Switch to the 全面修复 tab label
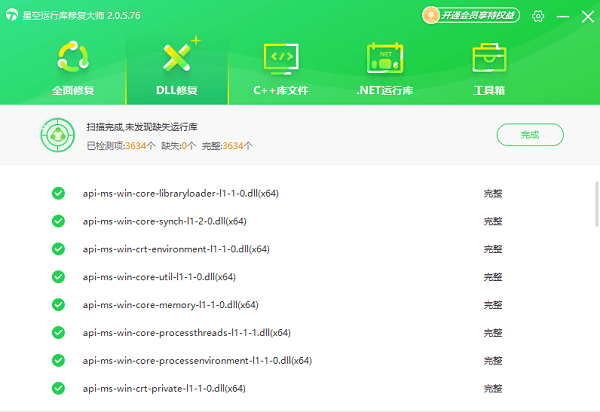The height and width of the screenshot is (412, 600). (73, 91)
